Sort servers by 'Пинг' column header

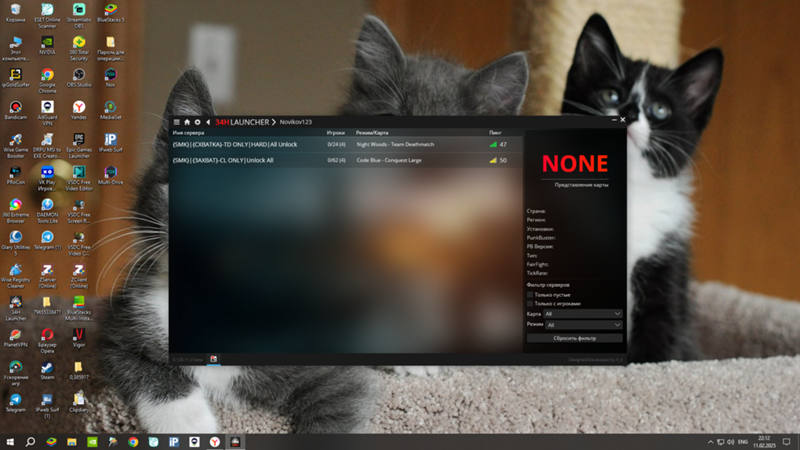click(496, 132)
